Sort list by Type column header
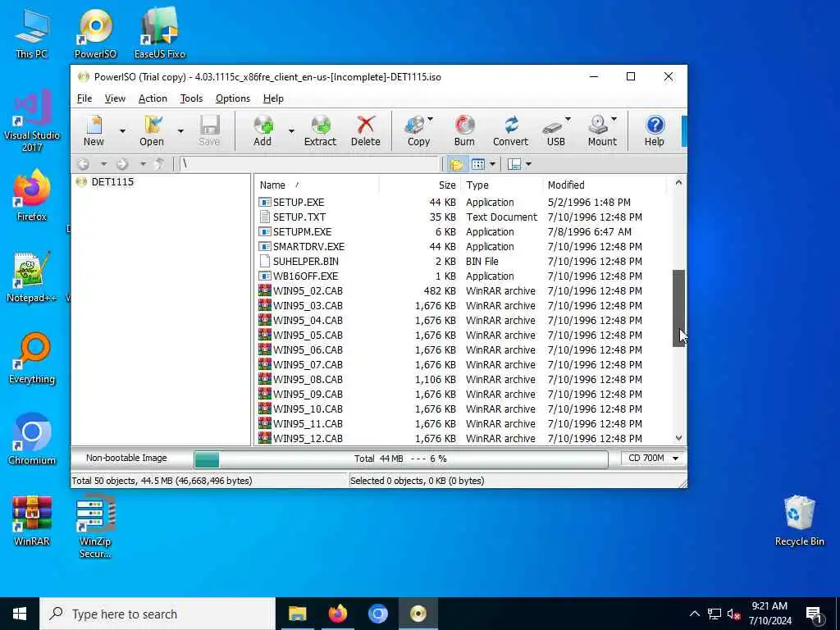 pyautogui.click(x=502, y=185)
